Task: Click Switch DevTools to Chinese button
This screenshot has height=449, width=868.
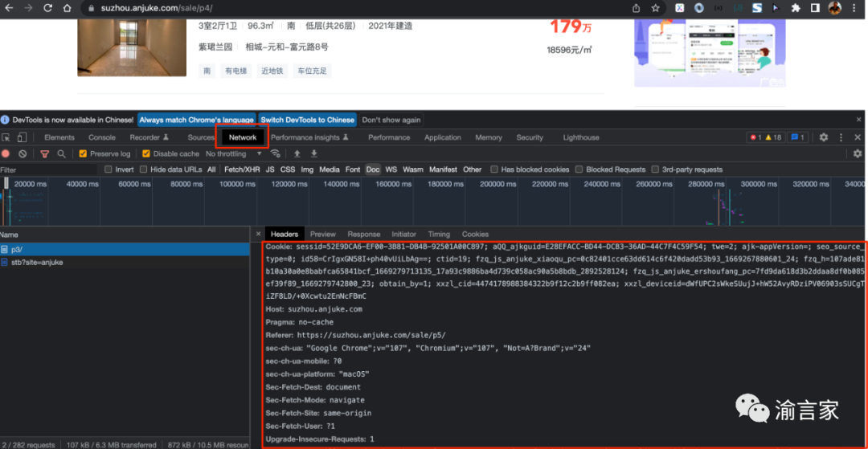Action: [x=307, y=120]
